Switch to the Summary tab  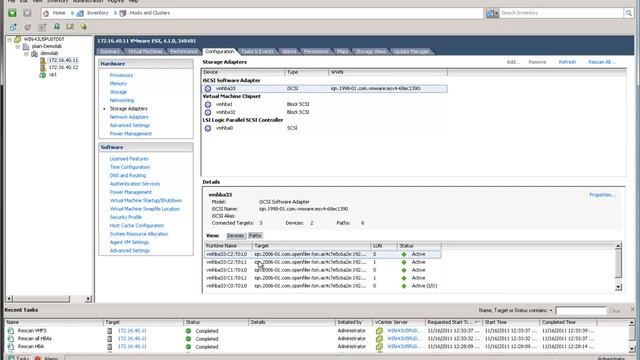[109, 51]
